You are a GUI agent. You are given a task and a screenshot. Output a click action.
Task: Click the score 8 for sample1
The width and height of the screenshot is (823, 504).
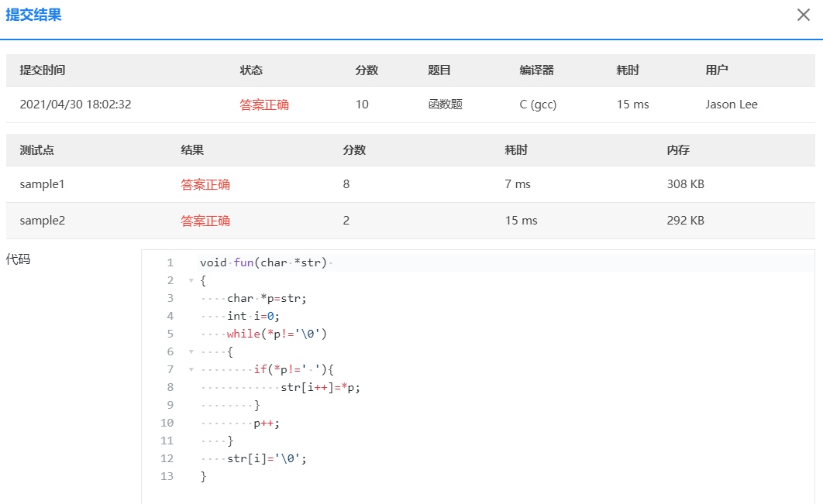point(346,184)
